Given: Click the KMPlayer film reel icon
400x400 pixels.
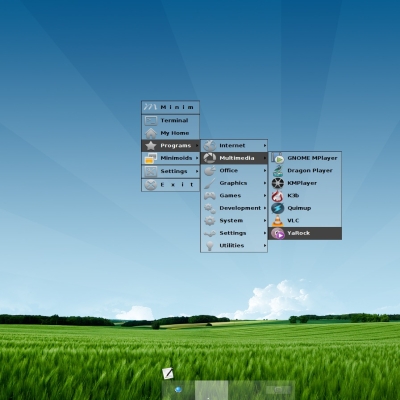Looking at the screenshot, I should click(x=277, y=183).
